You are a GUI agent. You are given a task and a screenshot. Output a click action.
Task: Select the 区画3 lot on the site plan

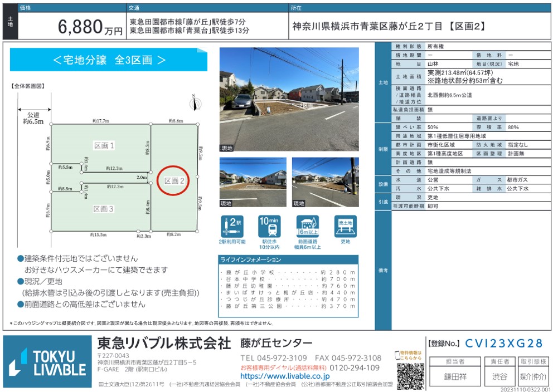[104, 209]
